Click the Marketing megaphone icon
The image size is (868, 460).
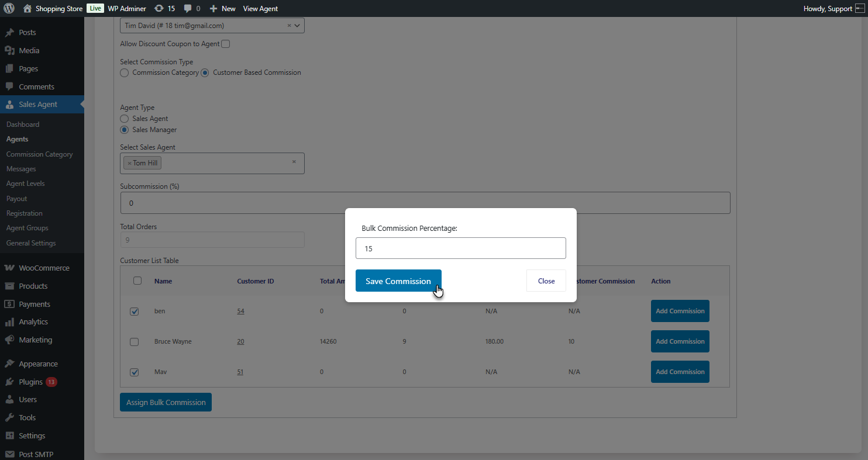(9, 340)
